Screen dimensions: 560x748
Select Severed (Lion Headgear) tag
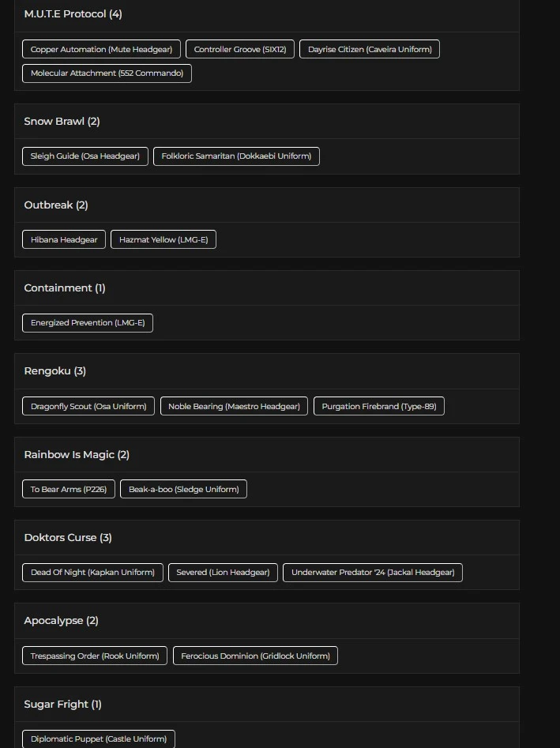click(x=223, y=573)
